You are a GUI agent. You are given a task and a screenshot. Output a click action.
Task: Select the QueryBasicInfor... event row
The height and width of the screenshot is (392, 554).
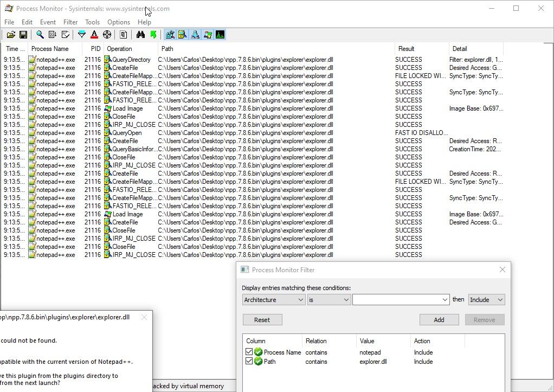pos(253,149)
